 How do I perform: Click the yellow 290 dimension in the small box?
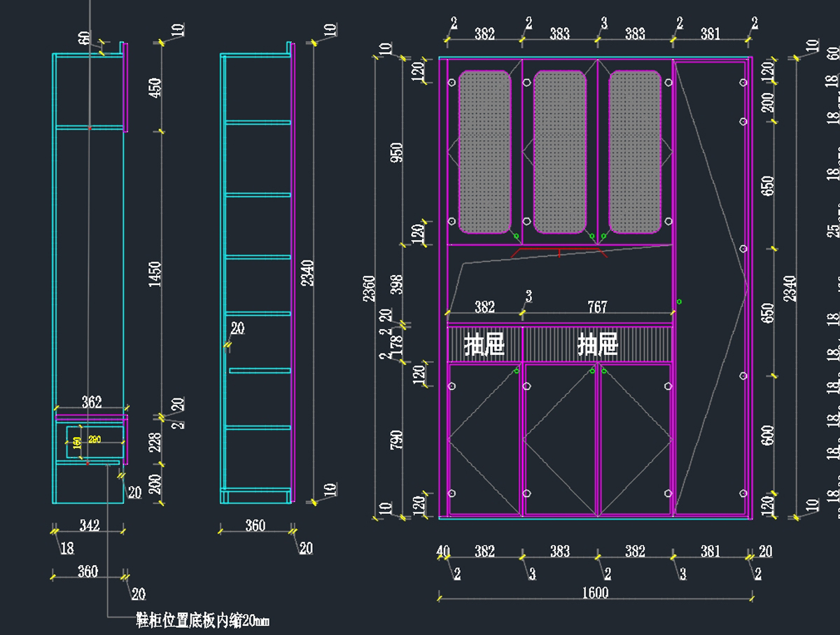pyautogui.click(x=94, y=440)
